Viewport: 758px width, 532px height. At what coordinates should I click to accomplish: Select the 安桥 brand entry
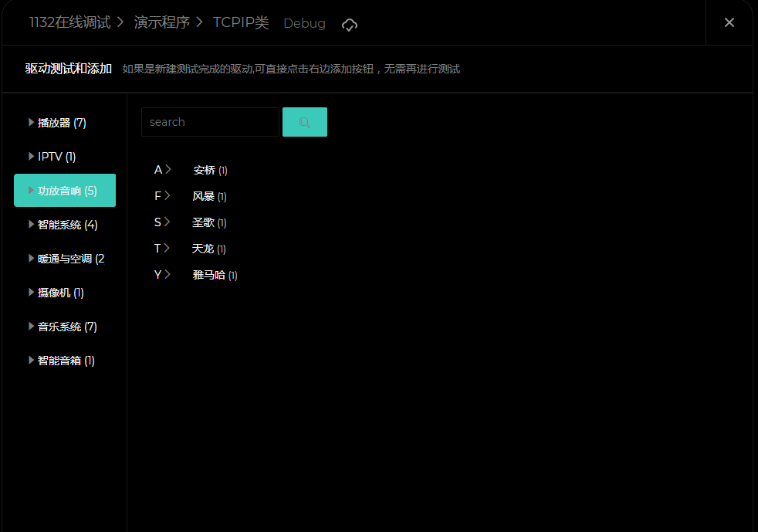click(205, 171)
